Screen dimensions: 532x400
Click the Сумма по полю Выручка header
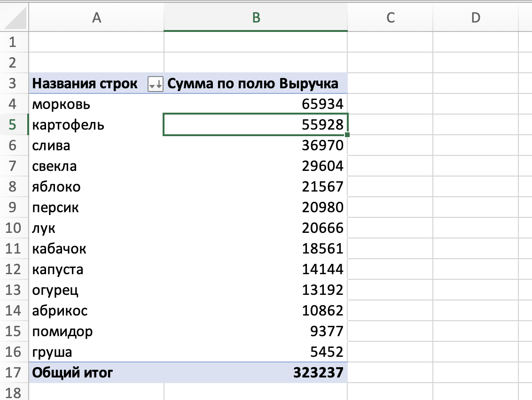(256, 84)
